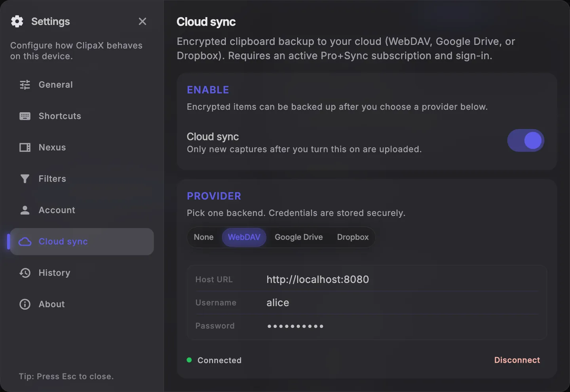
Task: Click the Cloud sync page title
Action: 206,22
